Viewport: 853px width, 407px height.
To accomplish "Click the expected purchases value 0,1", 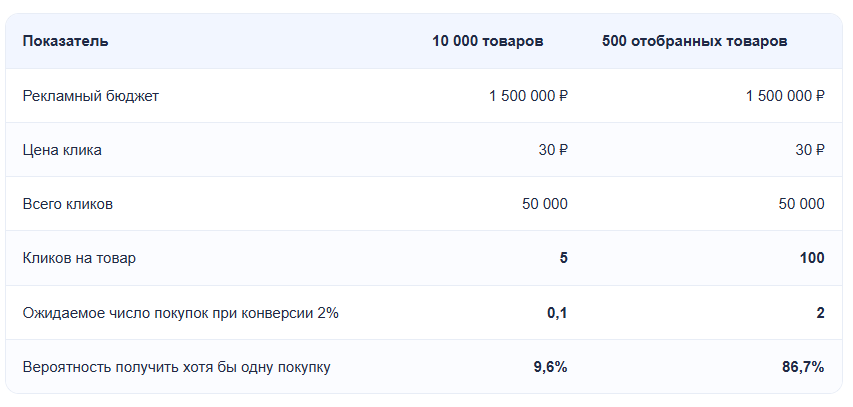I will tap(557, 313).
